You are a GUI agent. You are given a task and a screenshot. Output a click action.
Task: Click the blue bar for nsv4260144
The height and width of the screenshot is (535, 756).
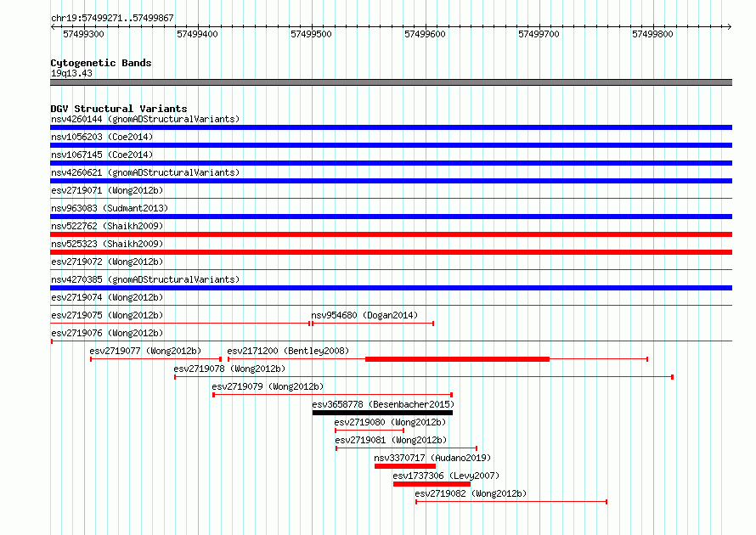[391, 127]
